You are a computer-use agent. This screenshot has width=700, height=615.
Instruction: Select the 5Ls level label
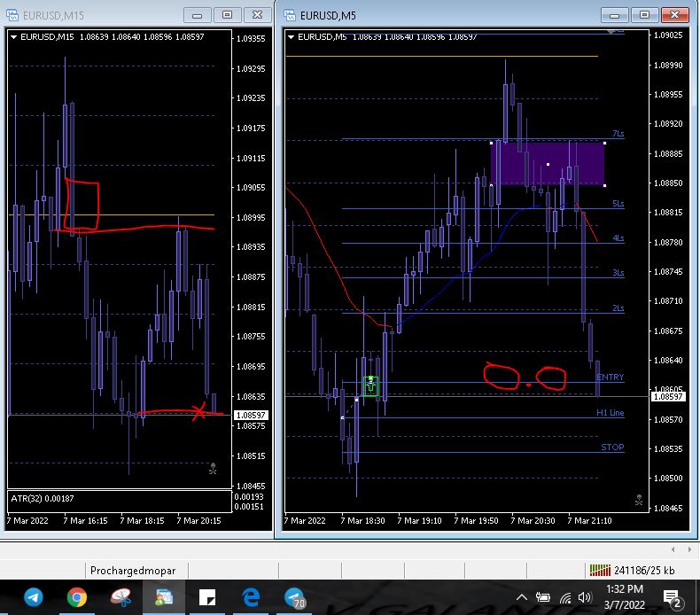pos(618,204)
